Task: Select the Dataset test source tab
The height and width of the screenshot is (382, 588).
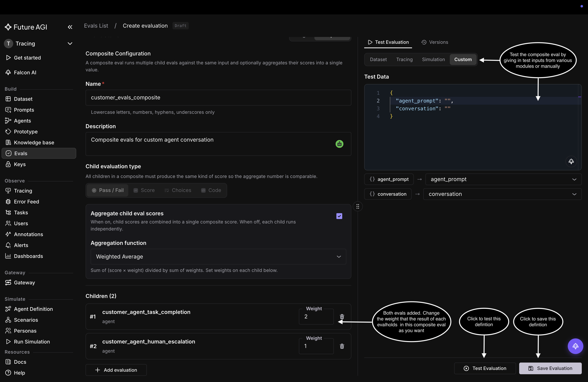Action: [378, 59]
